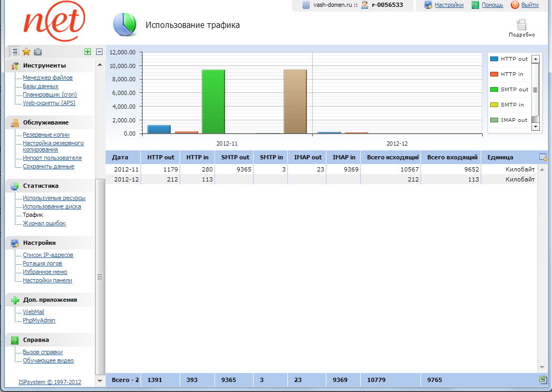Open the PhpMyAdmin link
Image resolution: width=552 pixels, height=392 pixels.
(x=39, y=320)
